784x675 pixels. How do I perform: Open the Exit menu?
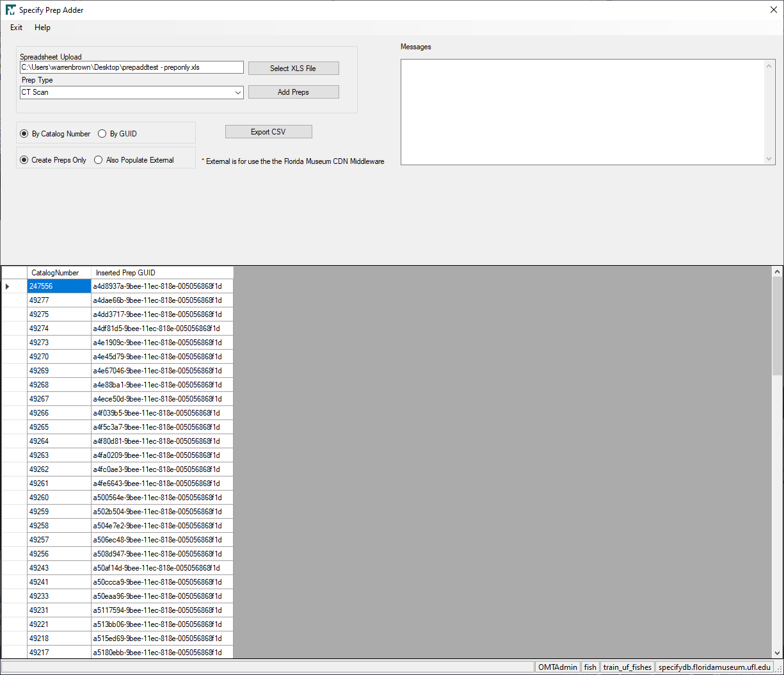(17, 28)
